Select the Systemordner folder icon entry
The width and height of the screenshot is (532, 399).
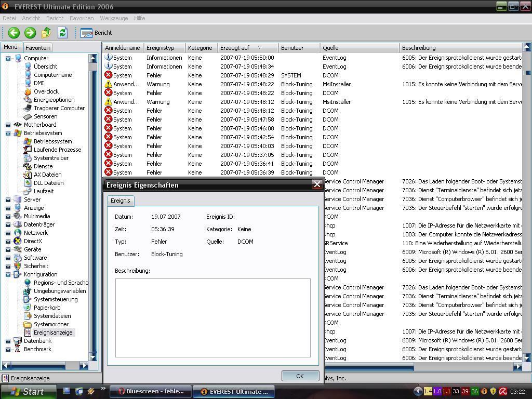28,324
